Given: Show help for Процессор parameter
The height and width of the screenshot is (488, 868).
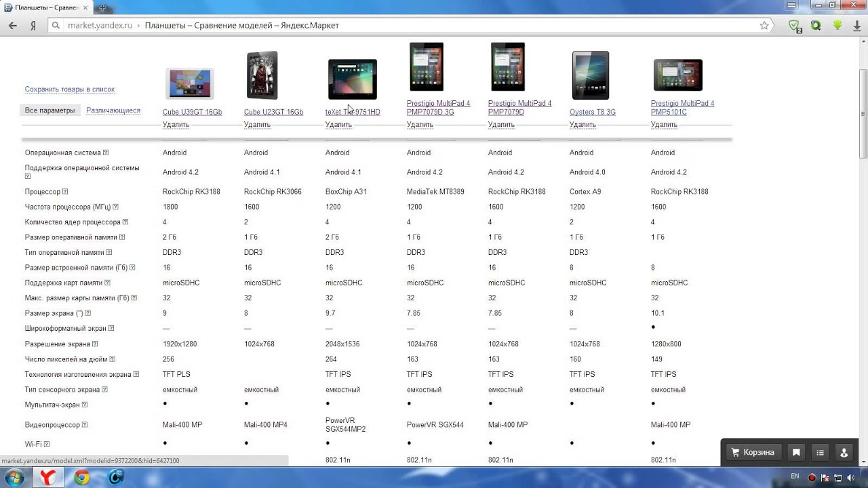Looking at the screenshot, I should (x=65, y=192).
